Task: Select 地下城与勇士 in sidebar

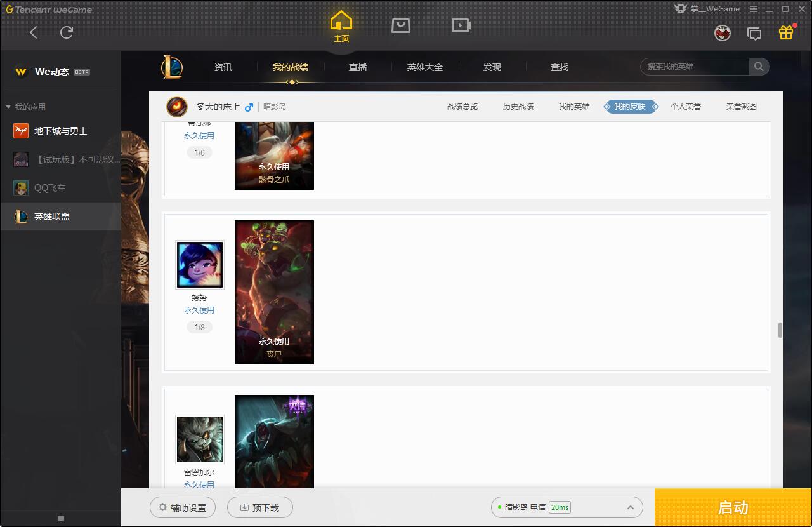Action: point(60,131)
